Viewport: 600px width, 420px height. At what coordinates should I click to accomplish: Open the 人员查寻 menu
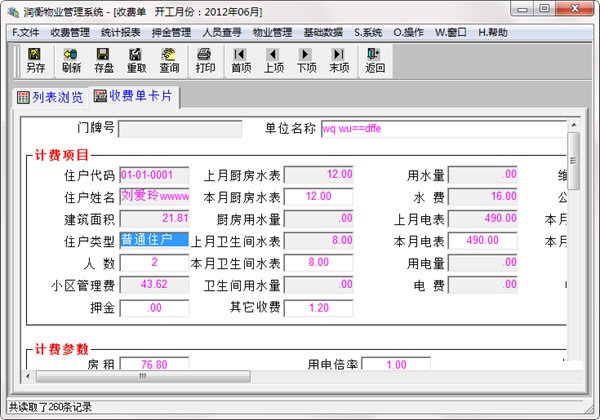222,33
